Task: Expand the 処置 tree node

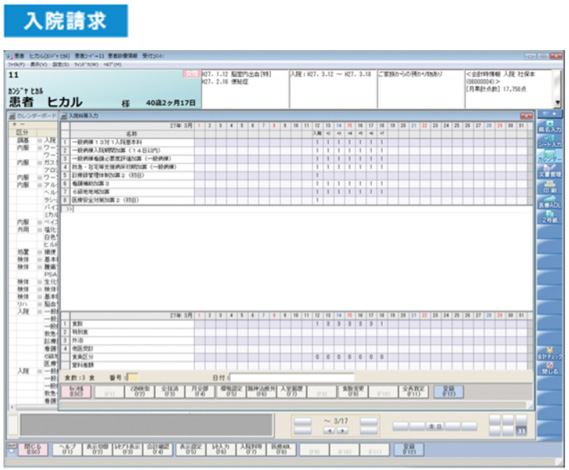Action: (40, 252)
